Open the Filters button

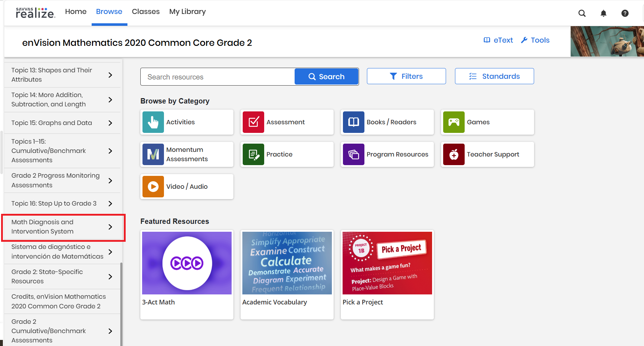click(406, 76)
